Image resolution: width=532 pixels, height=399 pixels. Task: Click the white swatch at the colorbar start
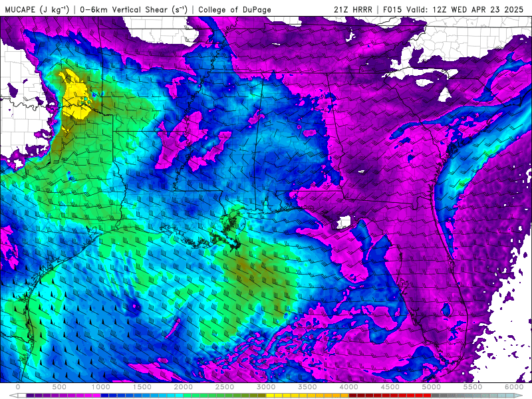point(22,396)
